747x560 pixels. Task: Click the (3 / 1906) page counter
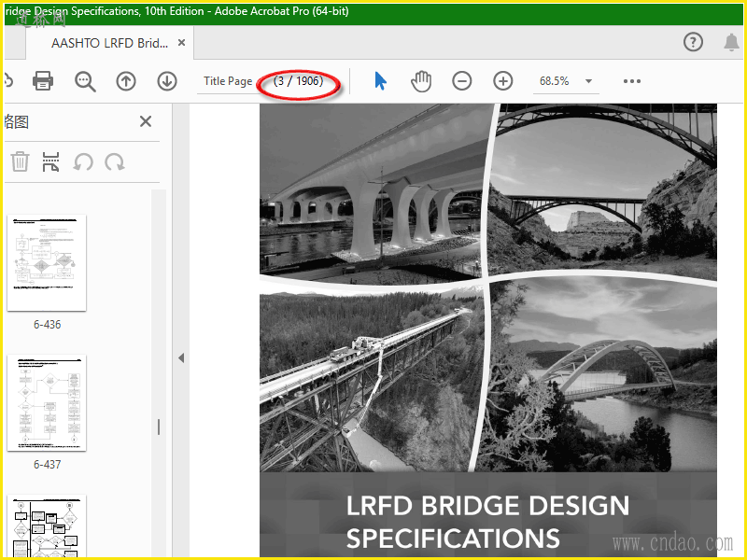[298, 81]
